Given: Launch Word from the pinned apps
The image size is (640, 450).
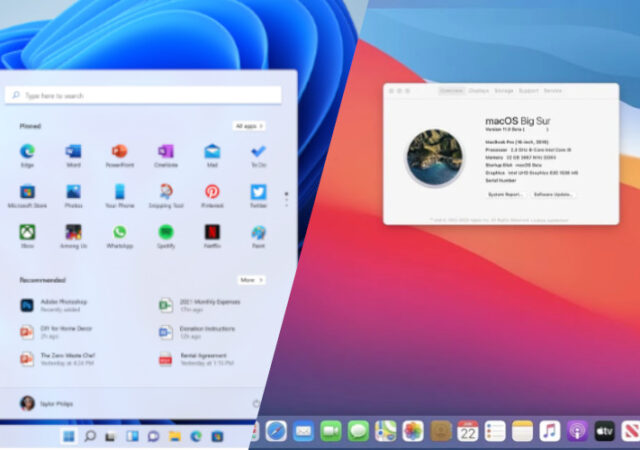Looking at the screenshot, I should pos(73,152).
